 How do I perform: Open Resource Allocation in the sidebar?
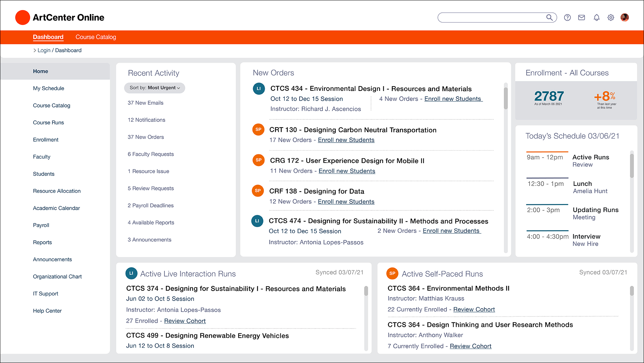point(57,191)
